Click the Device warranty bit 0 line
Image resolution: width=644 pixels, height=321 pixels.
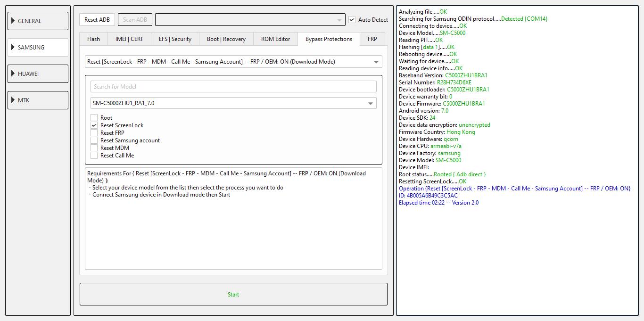click(x=425, y=97)
